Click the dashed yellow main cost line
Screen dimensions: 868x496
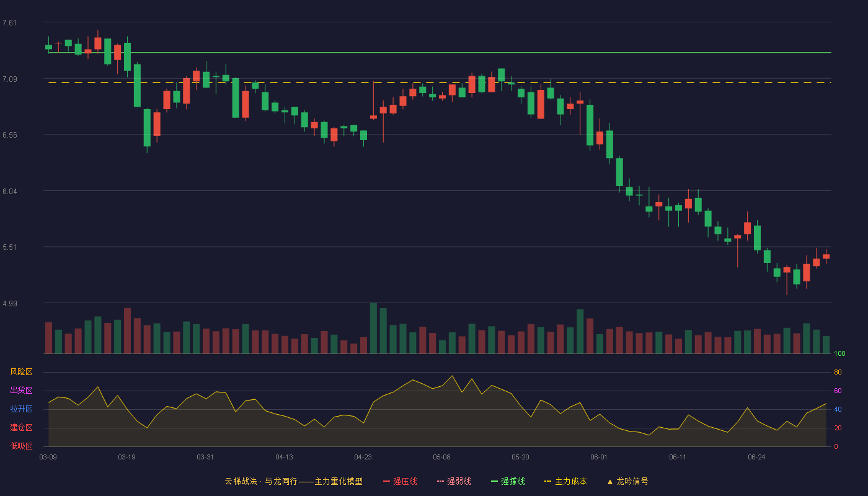(x=440, y=82)
